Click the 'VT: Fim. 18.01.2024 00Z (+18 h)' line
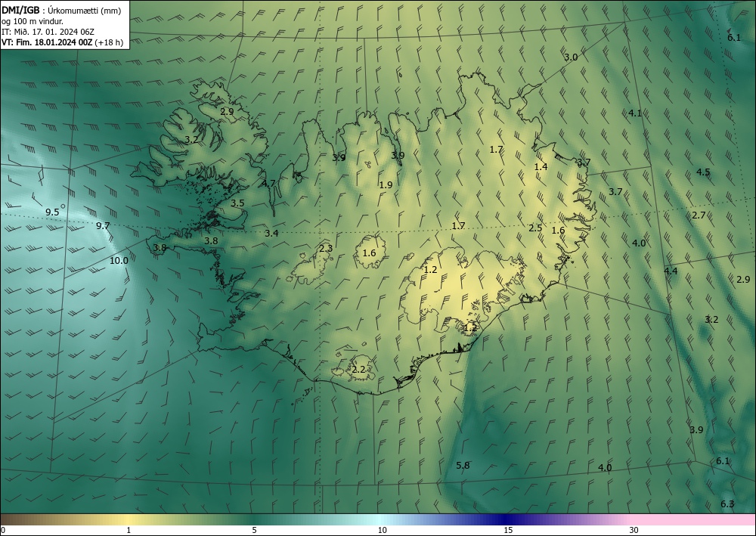The height and width of the screenshot is (536, 756). pos(62,42)
